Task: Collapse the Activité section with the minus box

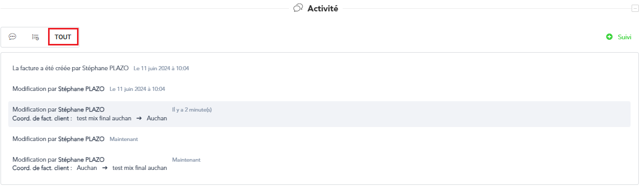Action: (x=635, y=8)
